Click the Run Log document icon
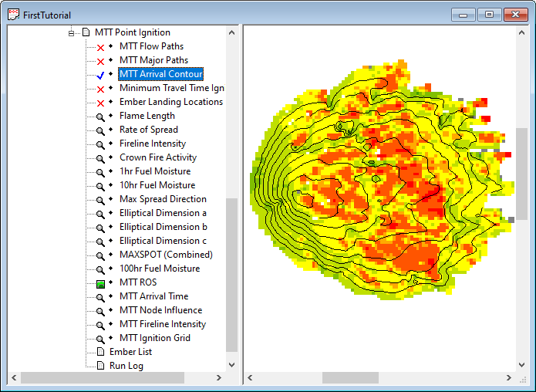This screenshot has width=536, height=392. (x=100, y=366)
